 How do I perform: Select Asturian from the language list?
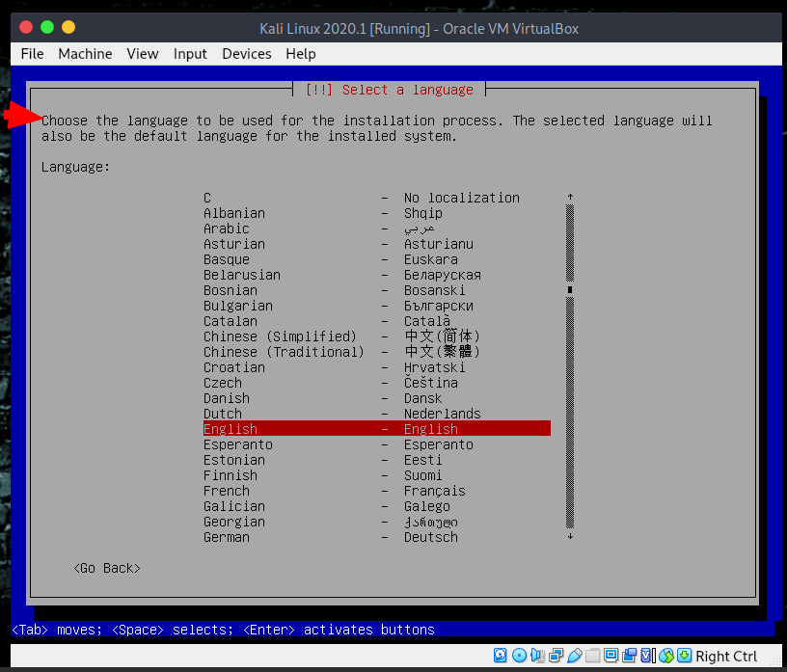377,244
